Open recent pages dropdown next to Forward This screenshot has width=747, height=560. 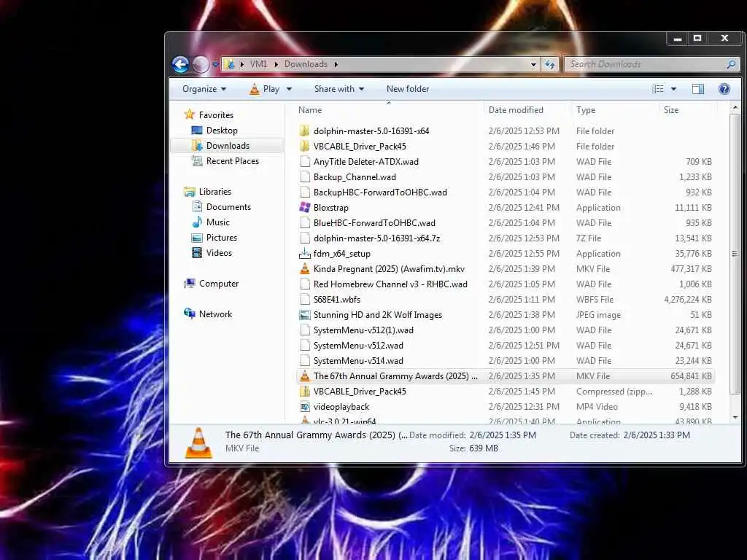[215, 64]
